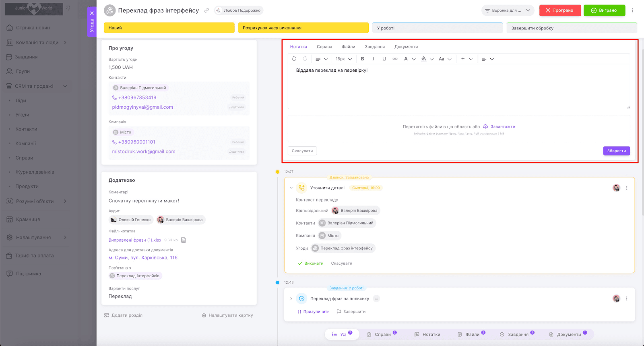Select the У роботі pipeline stage
This screenshot has height=346, width=644.
pos(438,28)
